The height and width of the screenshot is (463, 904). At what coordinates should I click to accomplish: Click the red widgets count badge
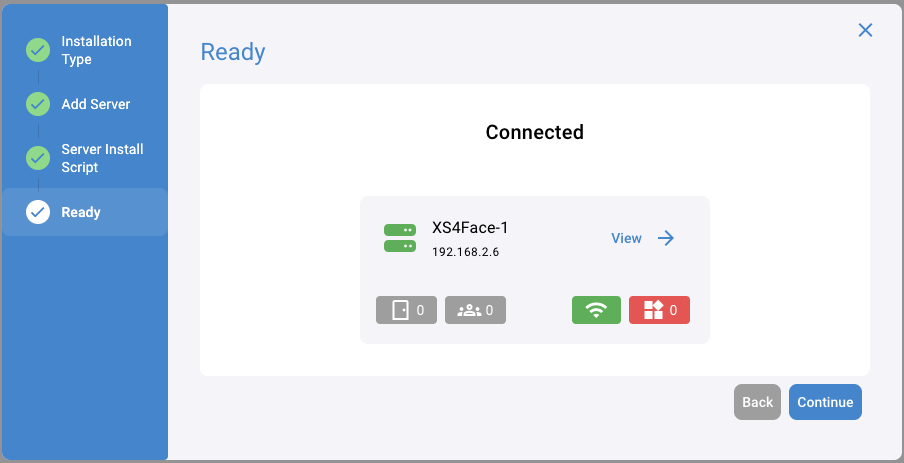click(x=660, y=310)
